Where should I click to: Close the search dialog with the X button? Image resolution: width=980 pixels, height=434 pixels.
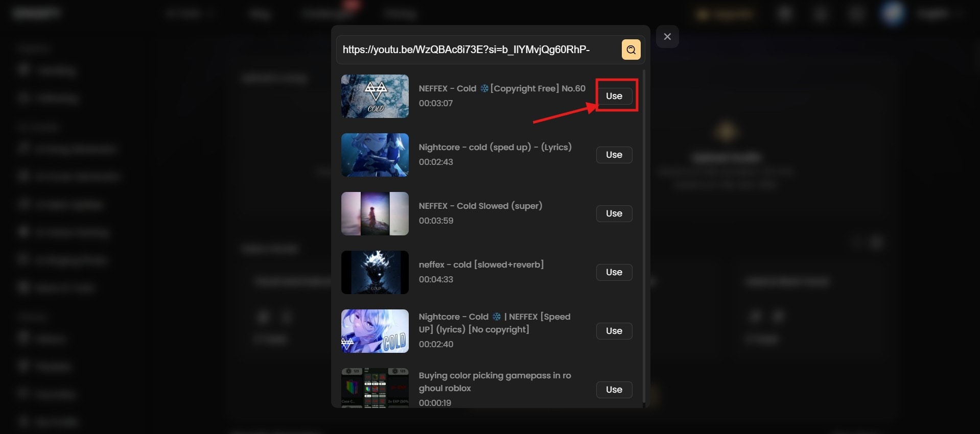[667, 37]
